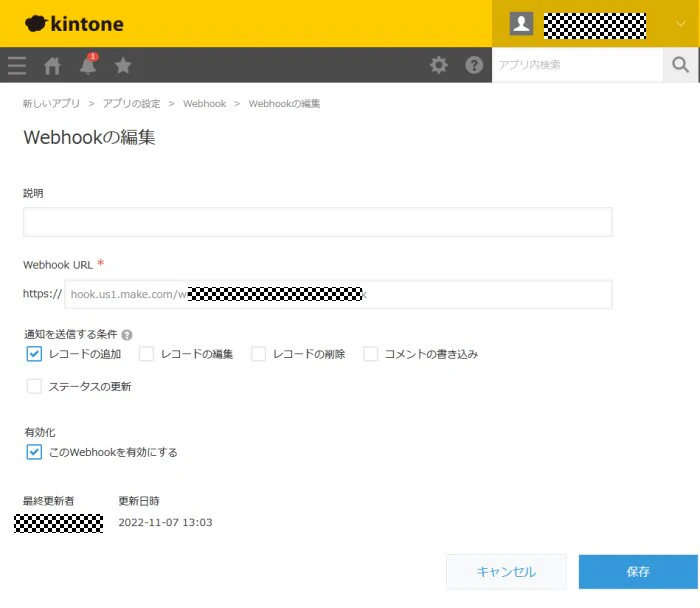Click Webhookの編集 breadcrumb

pos(284,104)
